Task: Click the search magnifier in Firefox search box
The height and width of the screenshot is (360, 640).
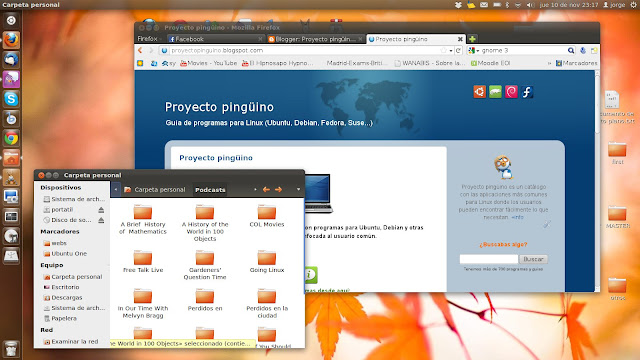Action: click(571, 51)
